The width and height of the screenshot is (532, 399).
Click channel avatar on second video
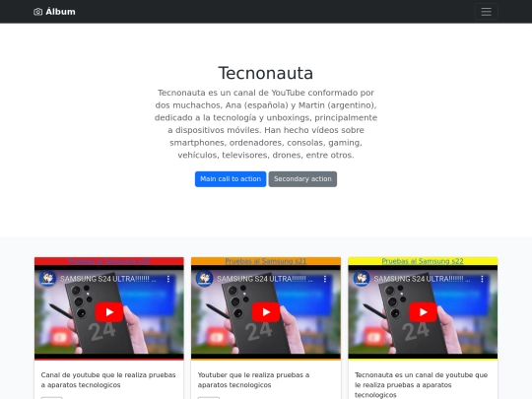205,279
